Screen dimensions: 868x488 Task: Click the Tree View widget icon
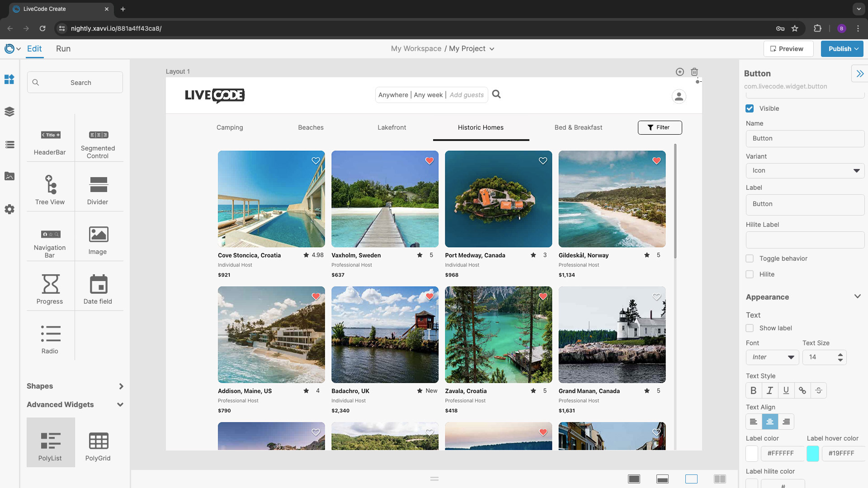pyautogui.click(x=50, y=184)
